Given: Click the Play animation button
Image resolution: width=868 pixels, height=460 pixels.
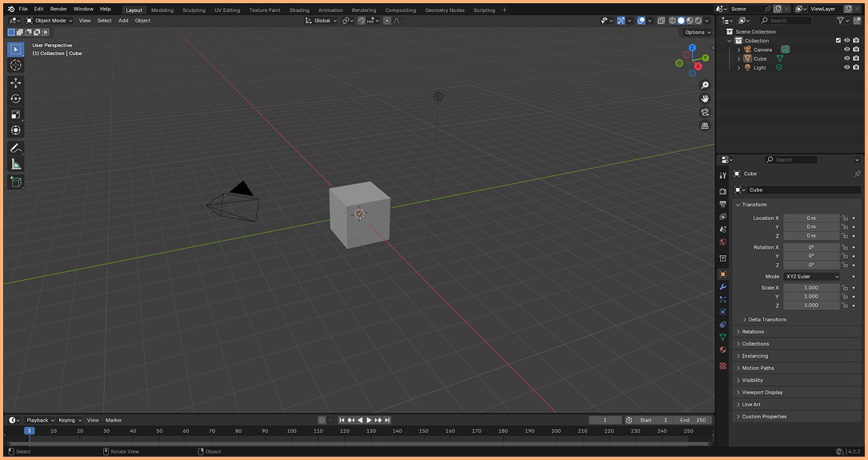Looking at the screenshot, I should coord(369,420).
